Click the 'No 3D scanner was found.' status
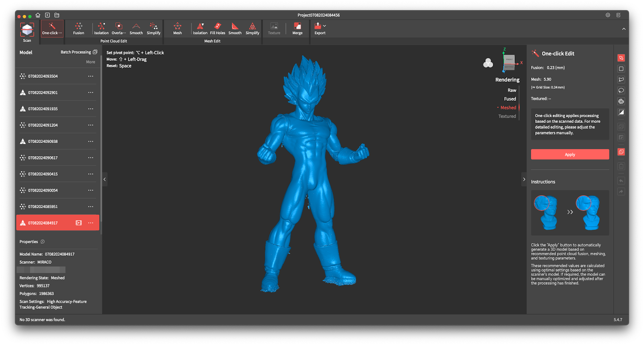This screenshot has width=644, height=345. (42, 320)
